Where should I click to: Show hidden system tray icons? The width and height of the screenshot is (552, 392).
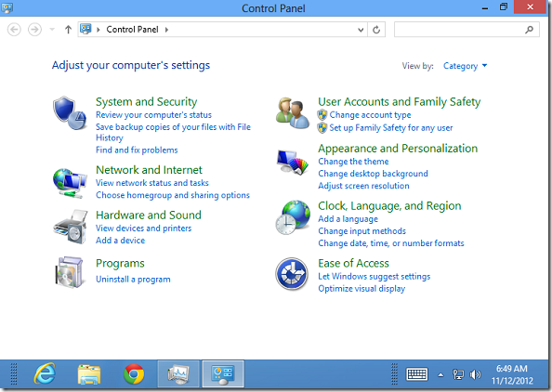(440, 375)
